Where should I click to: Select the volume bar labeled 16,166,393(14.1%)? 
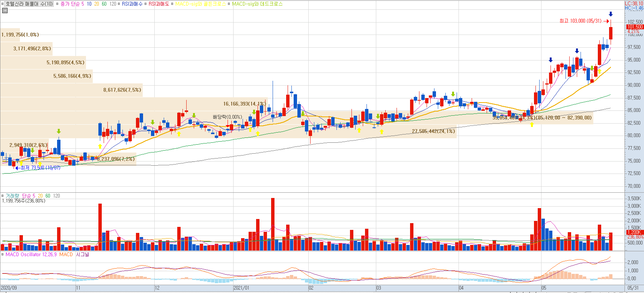pyautogui.click(x=133, y=104)
